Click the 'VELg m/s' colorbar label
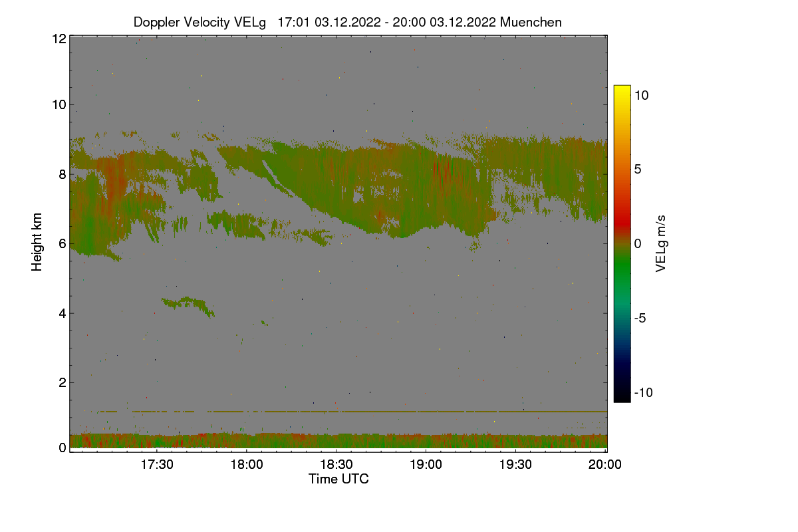Image resolution: width=798 pixels, height=532 pixels. (x=661, y=244)
